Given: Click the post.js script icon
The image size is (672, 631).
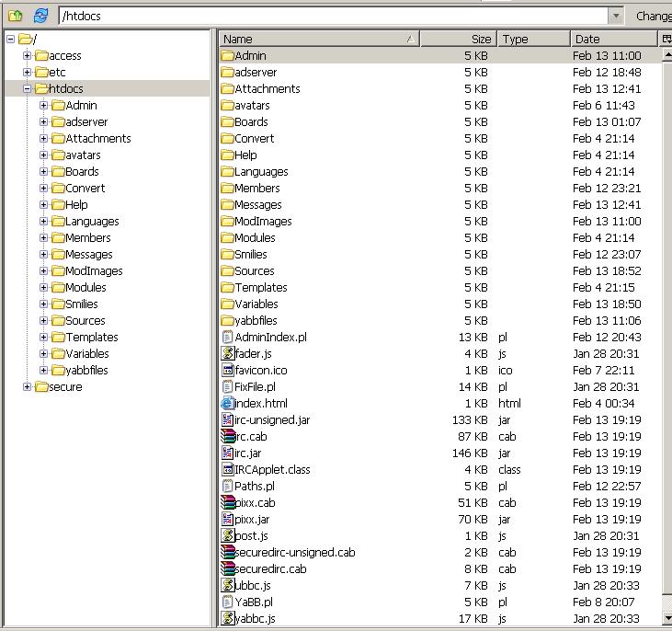Looking at the screenshot, I should (x=228, y=535).
